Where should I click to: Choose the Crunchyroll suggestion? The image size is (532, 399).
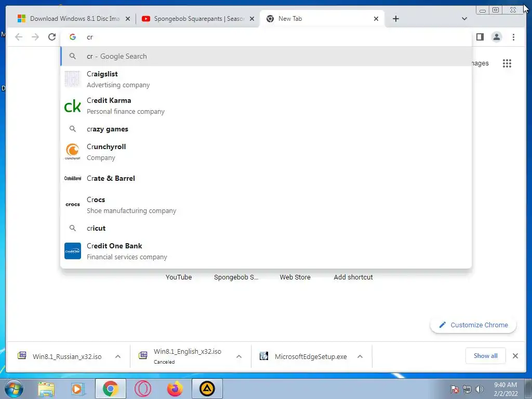pyautogui.click(x=266, y=152)
